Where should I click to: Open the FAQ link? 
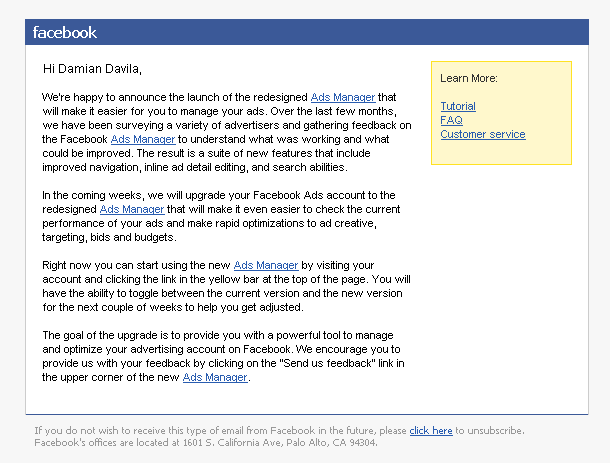(451, 120)
